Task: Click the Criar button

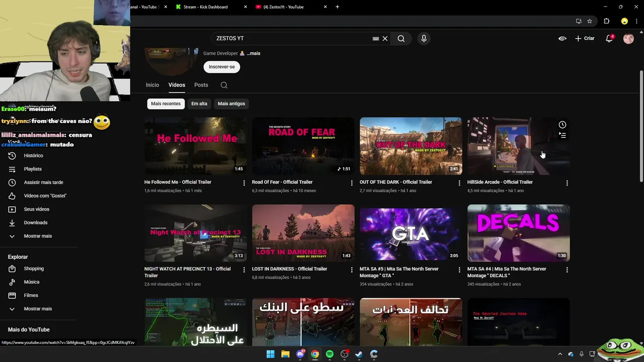Action: pos(585,38)
